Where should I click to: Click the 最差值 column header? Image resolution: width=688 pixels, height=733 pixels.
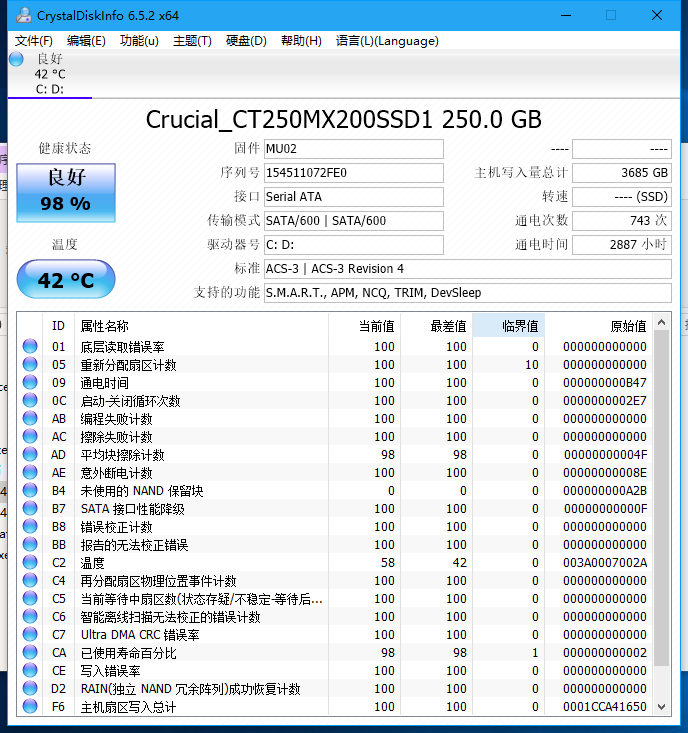(437, 326)
